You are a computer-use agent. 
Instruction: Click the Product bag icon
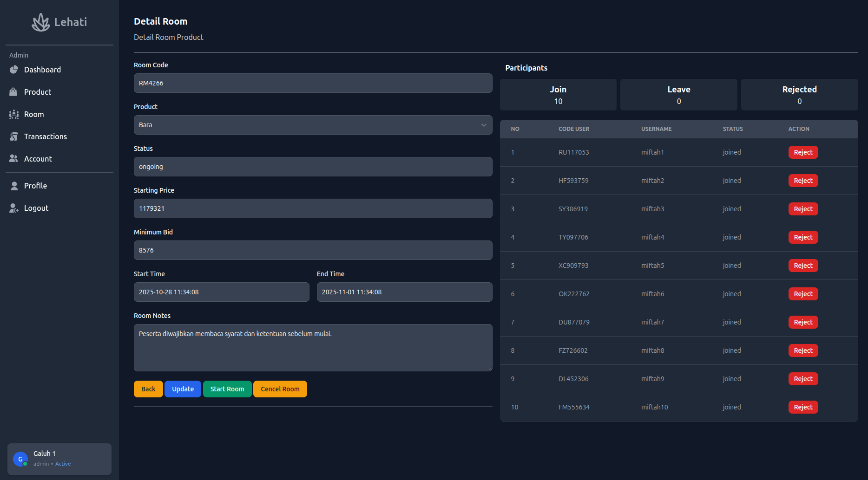point(13,92)
